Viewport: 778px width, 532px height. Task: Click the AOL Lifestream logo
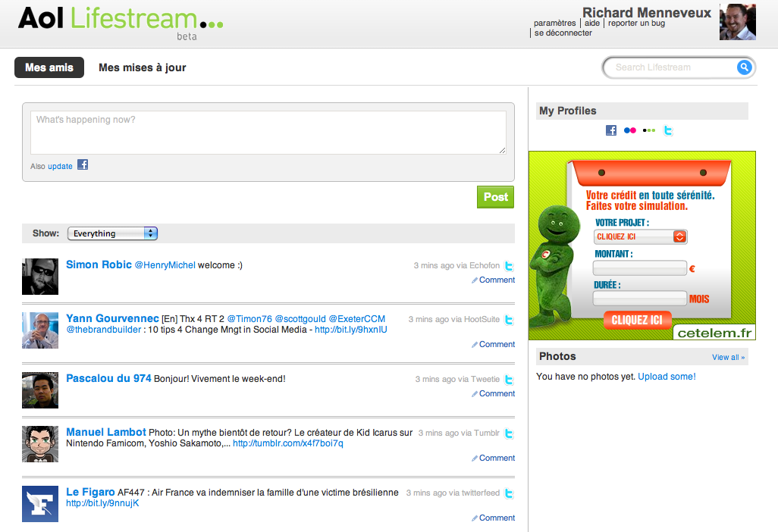click(x=121, y=22)
